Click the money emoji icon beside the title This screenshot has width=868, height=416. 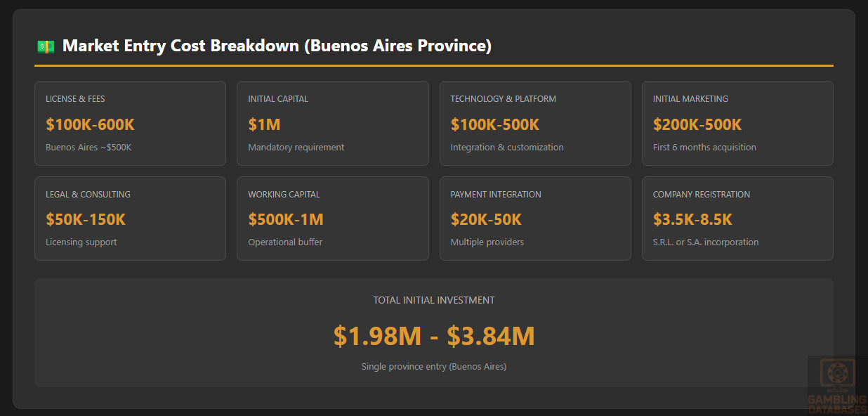pyautogui.click(x=46, y=46)
